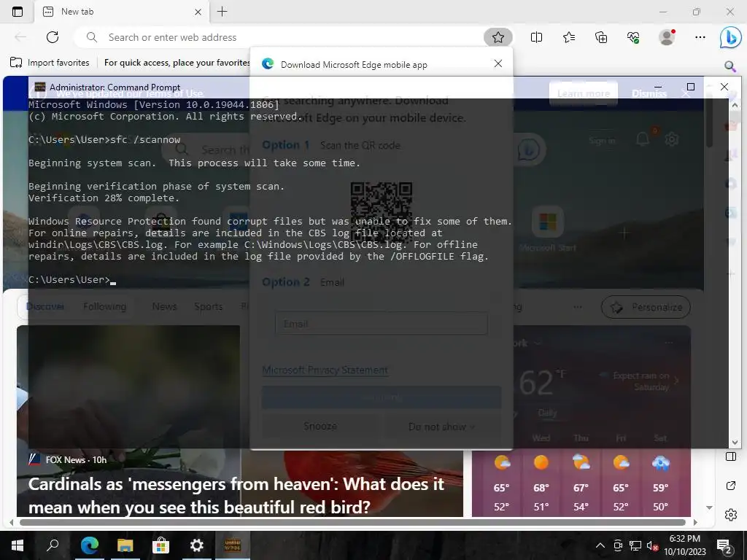Open the notification center icon
This screenshot has width=747, height=560.
pyautogui.click(x=724, y=545)
